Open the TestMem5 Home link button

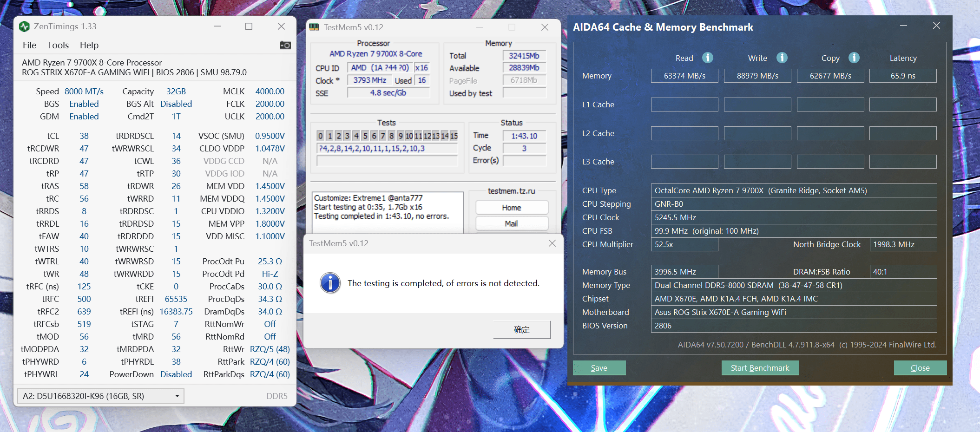[x=511, y=208]
